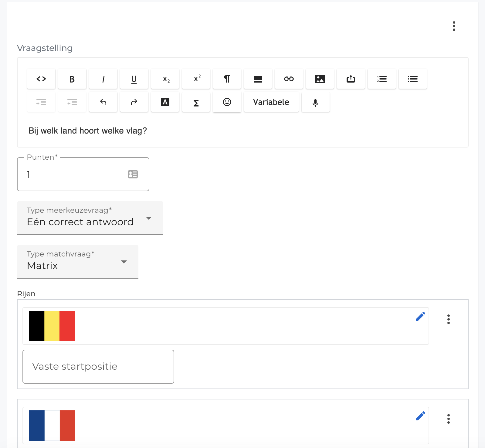Click the increase indent icon

point(41,102)
